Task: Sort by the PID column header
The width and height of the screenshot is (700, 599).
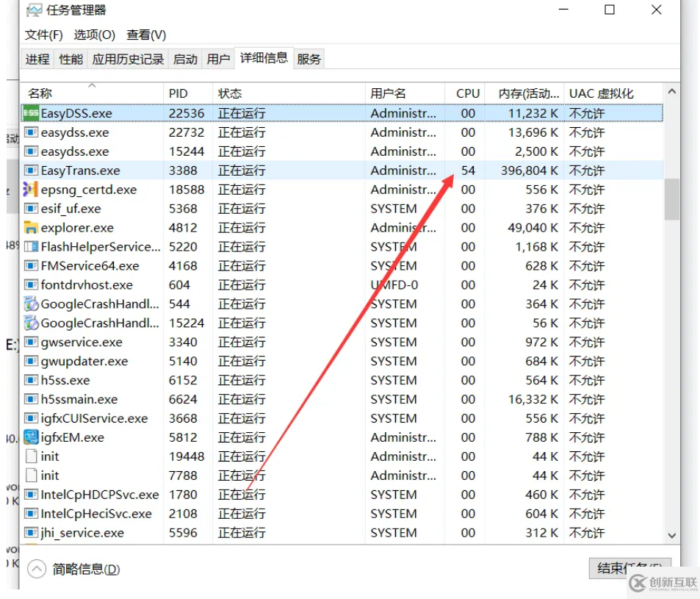Action: point(188,93)
